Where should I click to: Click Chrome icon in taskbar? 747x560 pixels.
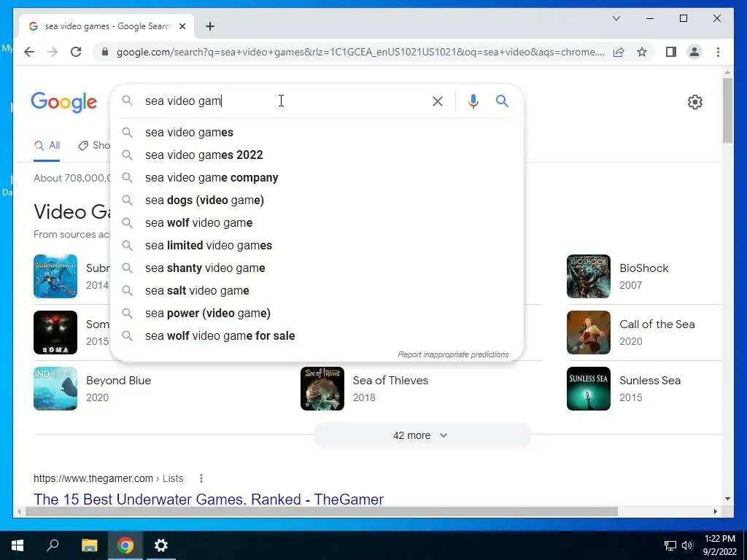coord(125,545)
